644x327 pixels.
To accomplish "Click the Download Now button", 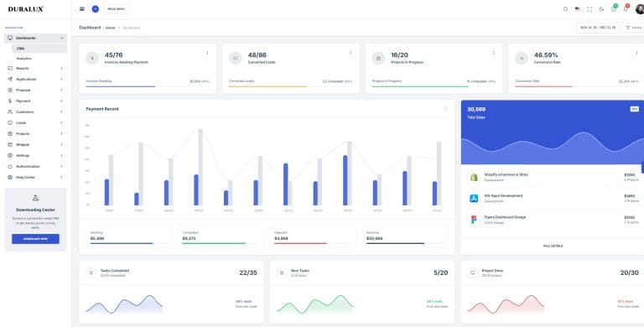I will coord(35,239).
